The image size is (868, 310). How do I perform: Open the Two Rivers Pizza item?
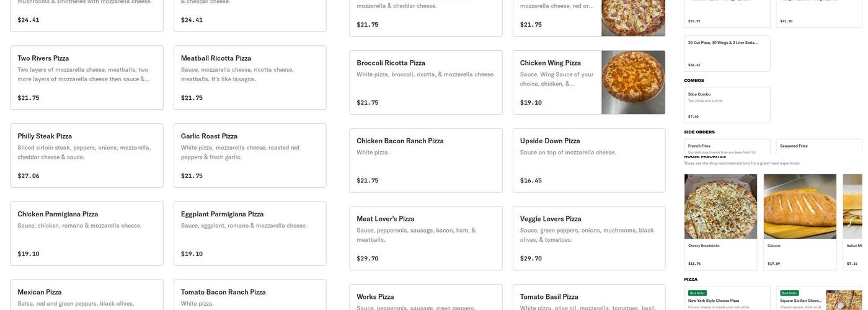click(87, 77)
